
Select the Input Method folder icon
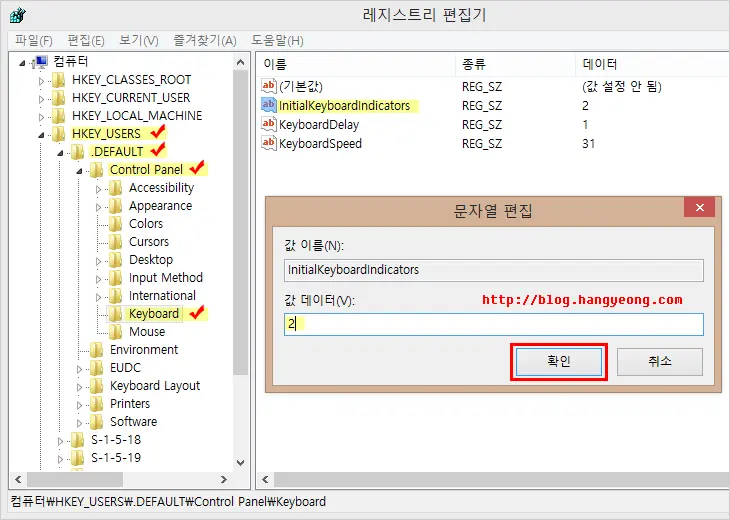[115, 278]
